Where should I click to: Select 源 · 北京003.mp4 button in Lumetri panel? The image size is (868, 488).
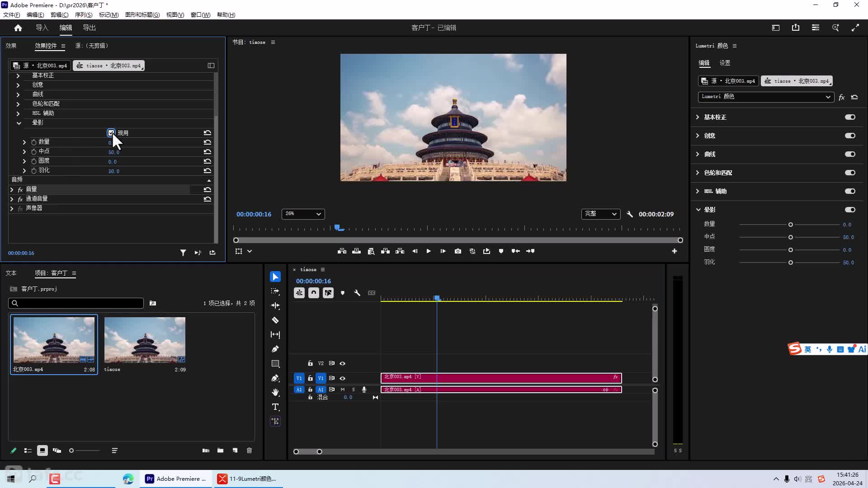click(728, 81)
